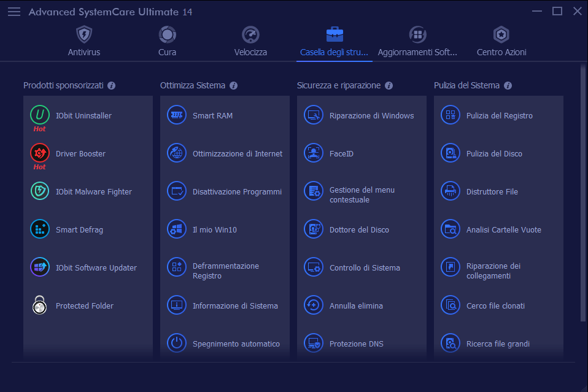Open Gestione del menu contestuale icon
This screenshot has width=588, height=392.
point(314,191)
